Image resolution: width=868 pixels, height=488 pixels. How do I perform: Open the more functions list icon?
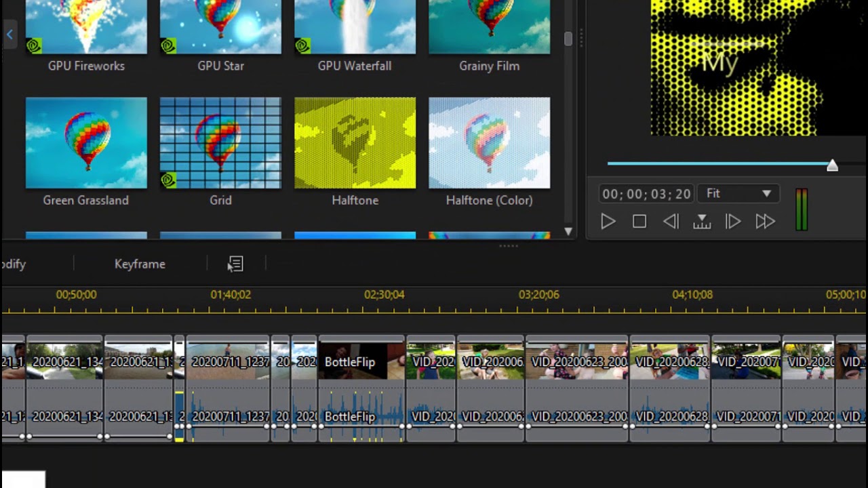pyautogui.click(x=236, y=264)
